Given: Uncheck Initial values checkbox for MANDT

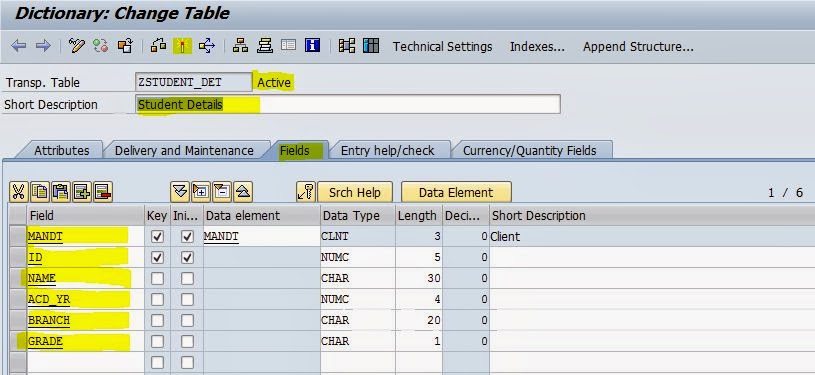Looking at the screenshot, I should (188, 237).
